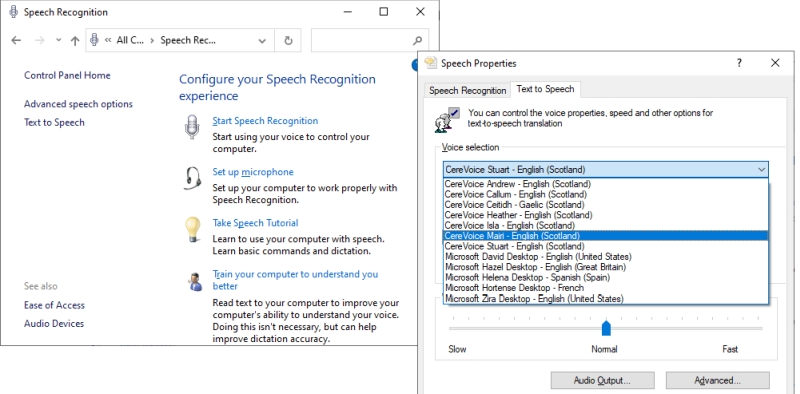800x394 pixels.
Task: Click the Help question mark in Speech Properties
Action: [739, 63]
